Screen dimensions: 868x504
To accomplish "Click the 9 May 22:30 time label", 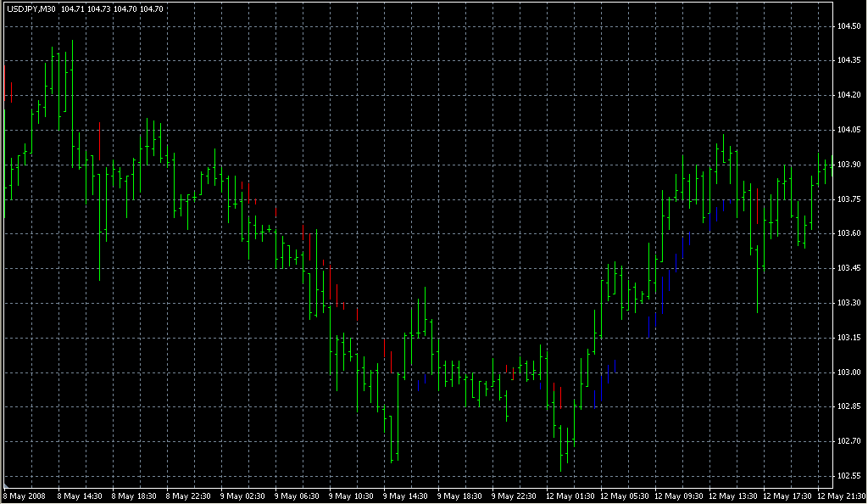I will pyautogui.click(x=514, y=496).
